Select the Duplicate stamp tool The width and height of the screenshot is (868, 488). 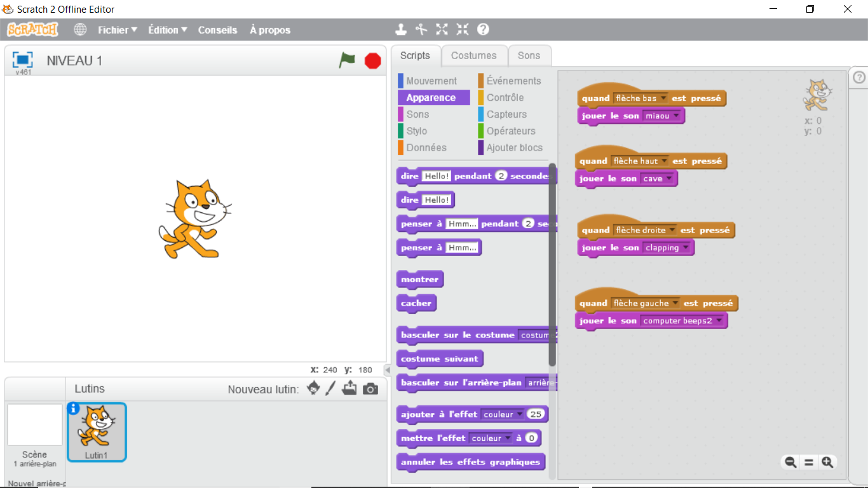coord(401,29)
